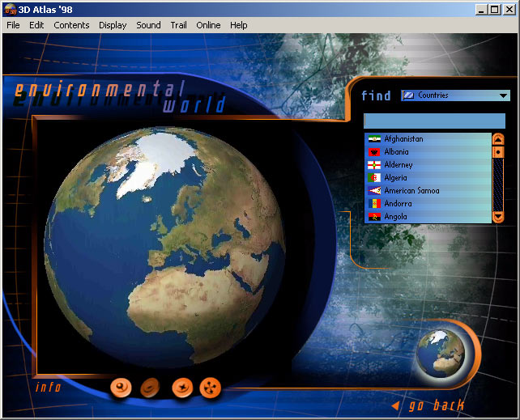
Task: Click the find search text field
Action: (434, 121)
